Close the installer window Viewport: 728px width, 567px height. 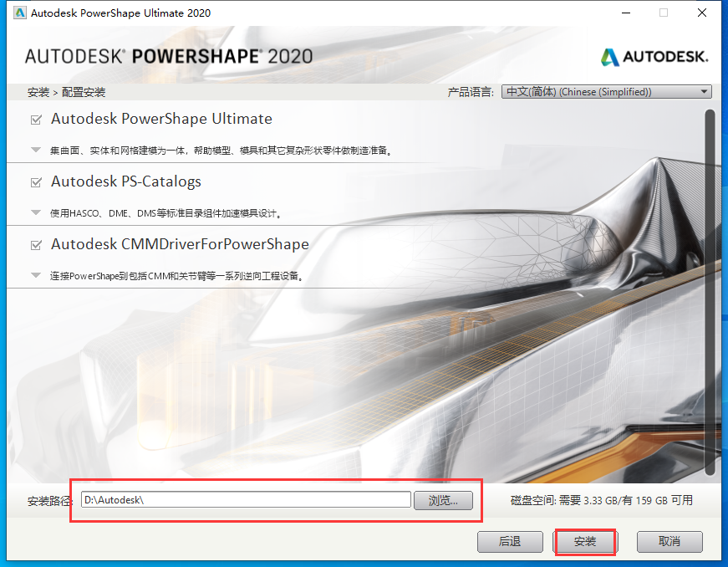pos(702,13)
